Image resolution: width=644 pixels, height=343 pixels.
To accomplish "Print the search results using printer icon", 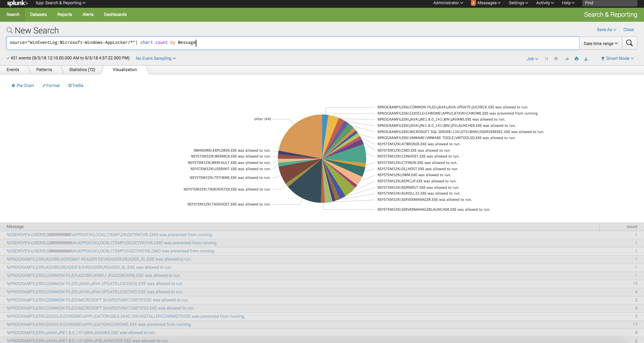I will pyautogui.click(x=576, y=58).
